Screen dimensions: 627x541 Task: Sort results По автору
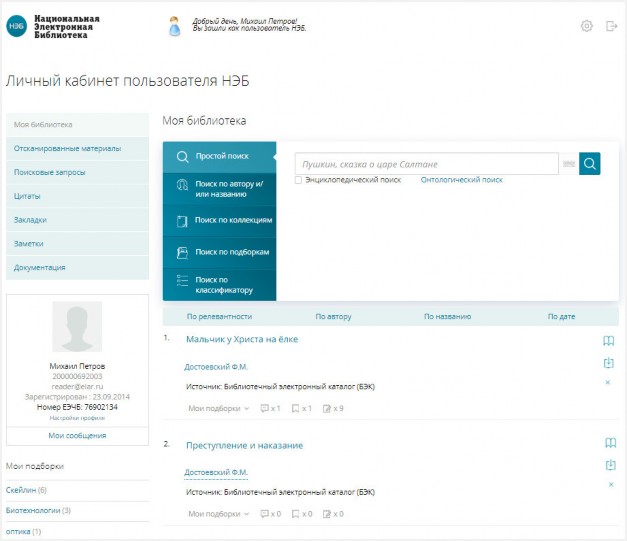tap(333, 317)
